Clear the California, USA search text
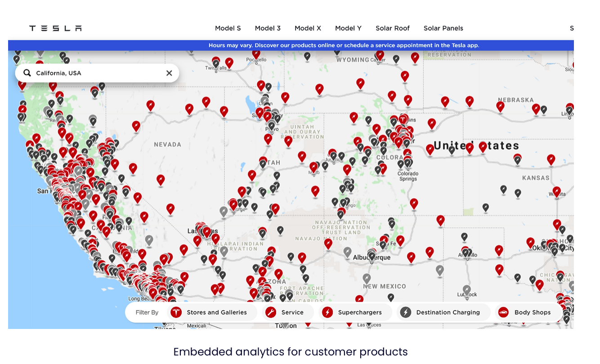The height and width of the screenshot is (364, 600). click(x=169, y=73)
